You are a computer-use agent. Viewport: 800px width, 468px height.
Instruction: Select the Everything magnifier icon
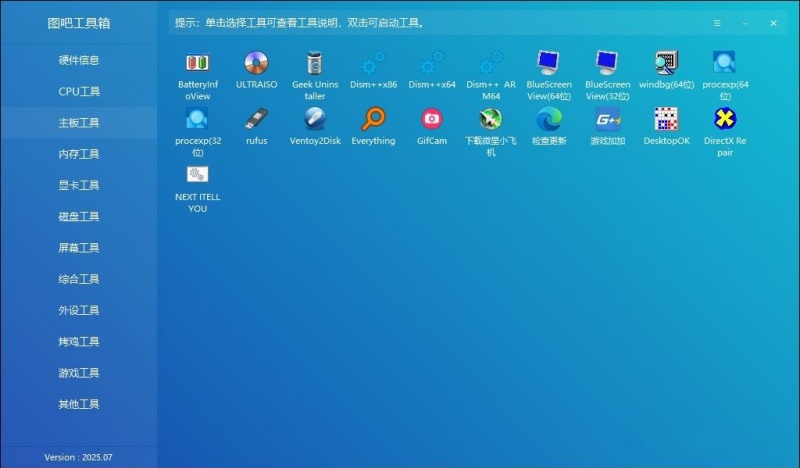373,119
